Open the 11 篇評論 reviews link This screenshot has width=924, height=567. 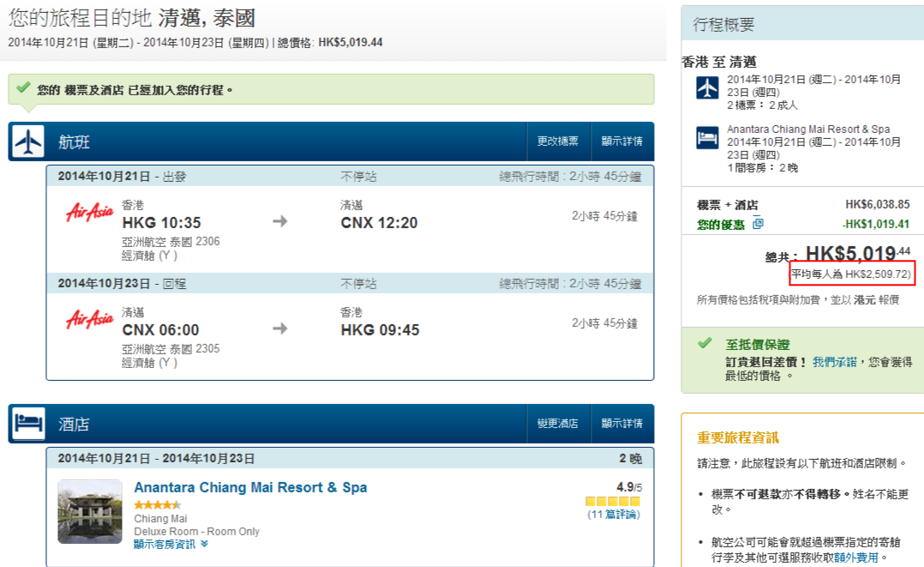coord(613,515)
